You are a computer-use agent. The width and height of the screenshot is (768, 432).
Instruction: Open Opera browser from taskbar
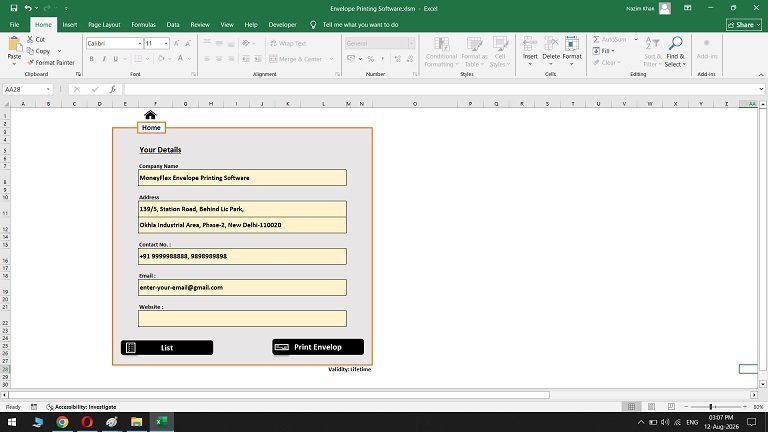point(87,422)
